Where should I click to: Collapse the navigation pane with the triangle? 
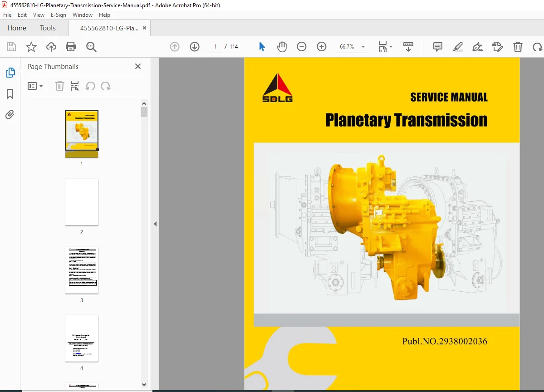click(x=156, y=224)
